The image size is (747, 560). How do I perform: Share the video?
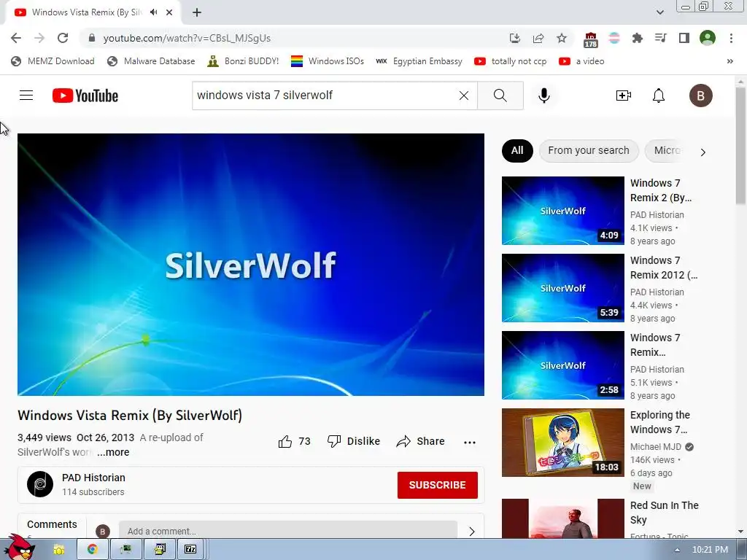click(x=420, y=441)
